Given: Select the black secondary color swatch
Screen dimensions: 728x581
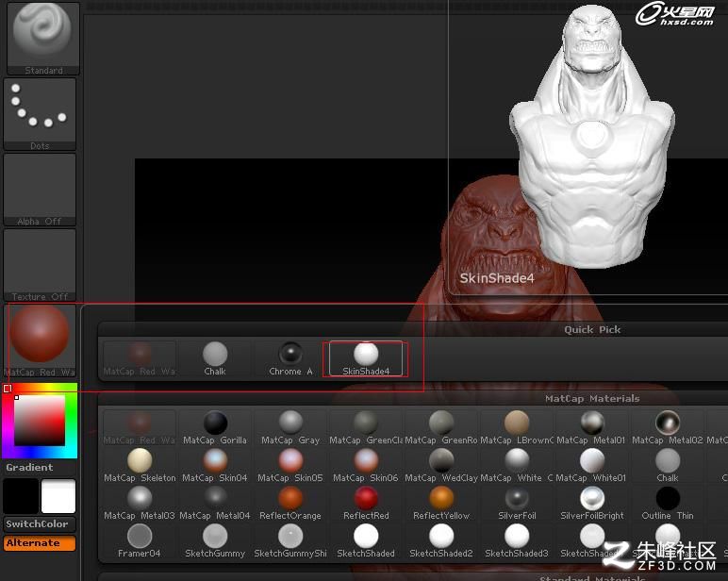Looking at the screenshot, I should tap(22, 496).
